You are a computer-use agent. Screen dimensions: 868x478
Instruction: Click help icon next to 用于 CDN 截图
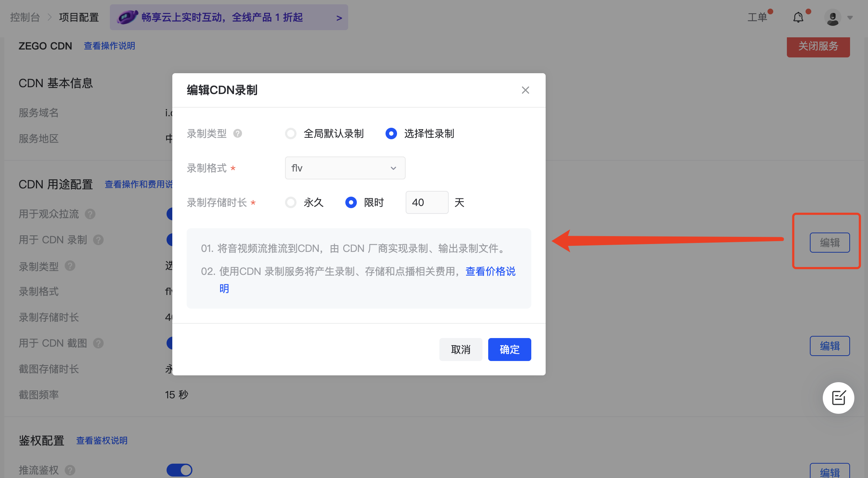98,343
